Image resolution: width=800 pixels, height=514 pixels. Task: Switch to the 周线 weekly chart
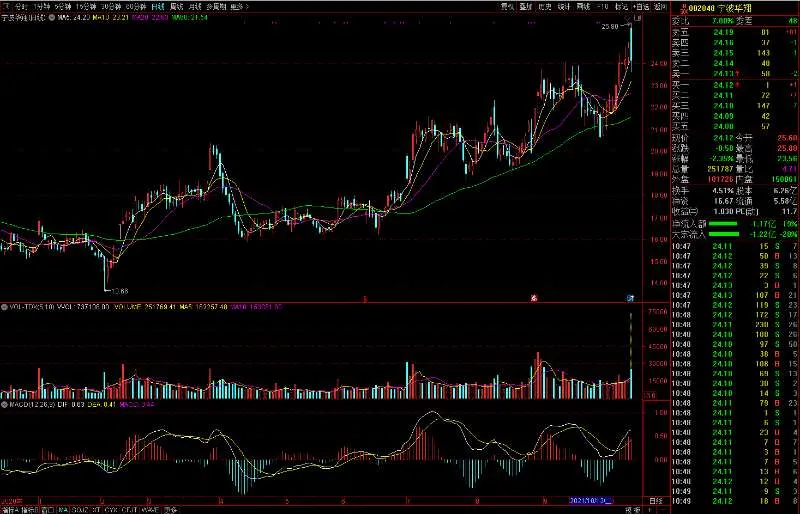177,7
